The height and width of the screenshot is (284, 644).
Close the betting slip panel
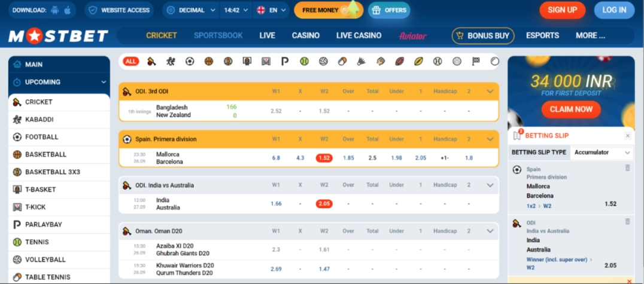[x=628, y=136]
